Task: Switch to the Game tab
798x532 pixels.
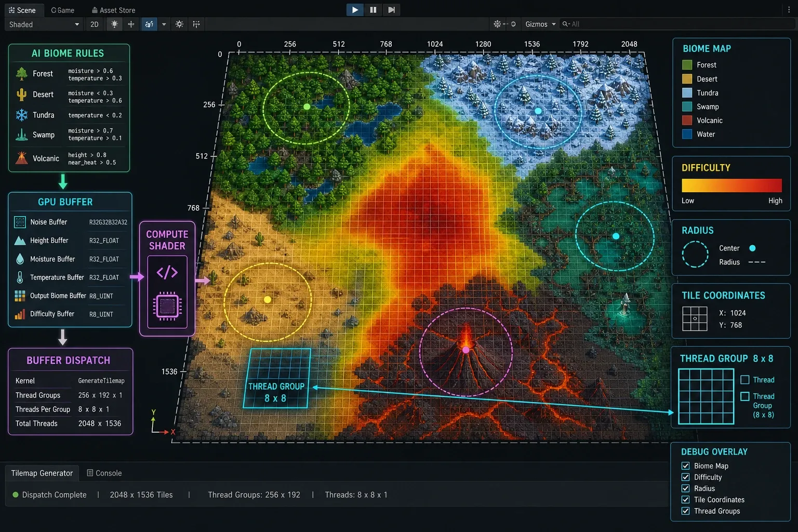Action: (63, 10)
